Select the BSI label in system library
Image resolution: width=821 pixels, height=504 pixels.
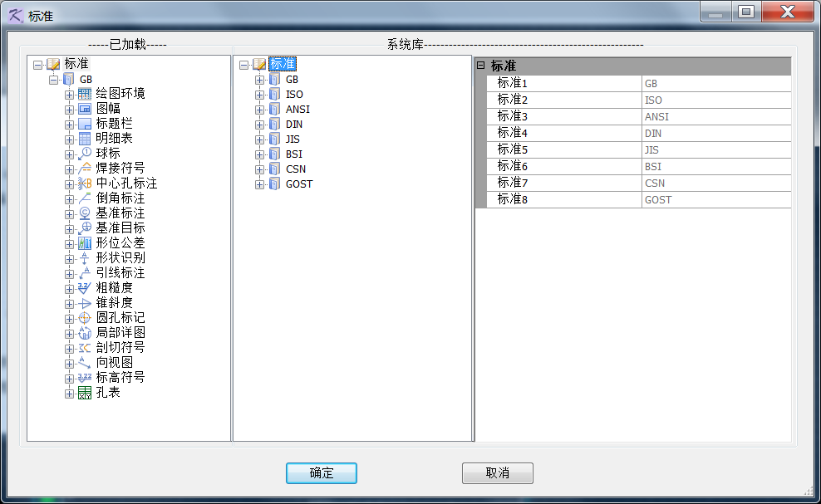coord(294,154)
